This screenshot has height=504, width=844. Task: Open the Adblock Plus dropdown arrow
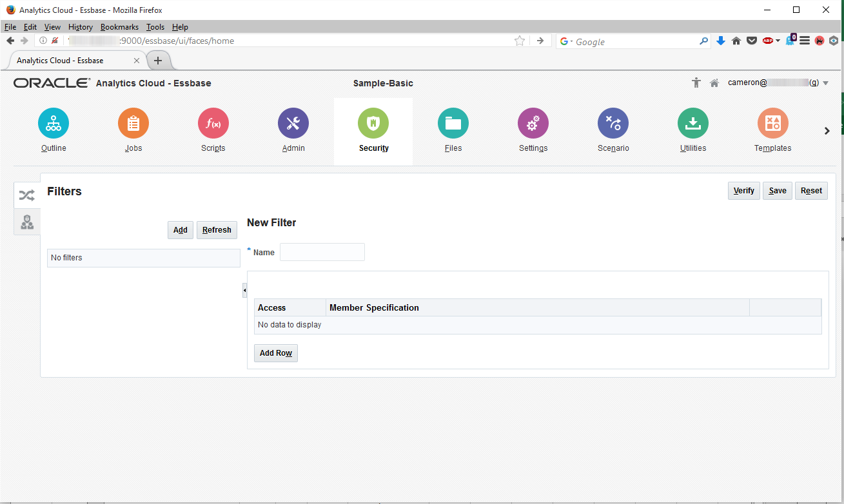click(x=778, y=41)
